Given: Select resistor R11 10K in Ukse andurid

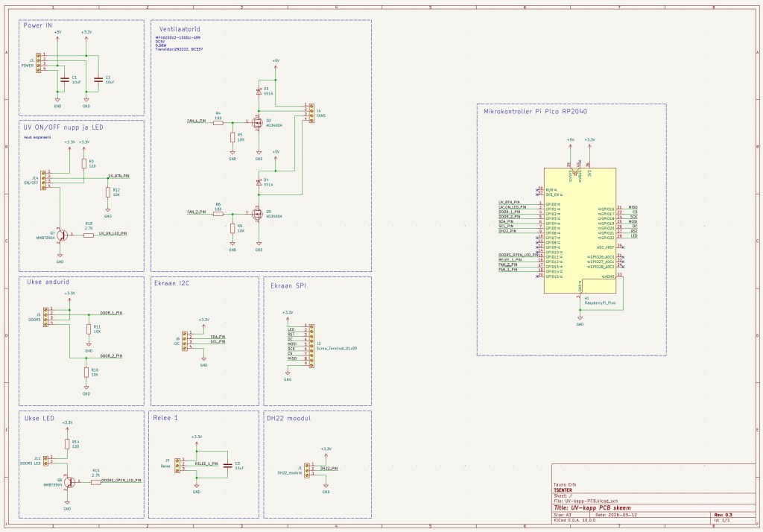Looking at the screenshot, I should (88, 328).
